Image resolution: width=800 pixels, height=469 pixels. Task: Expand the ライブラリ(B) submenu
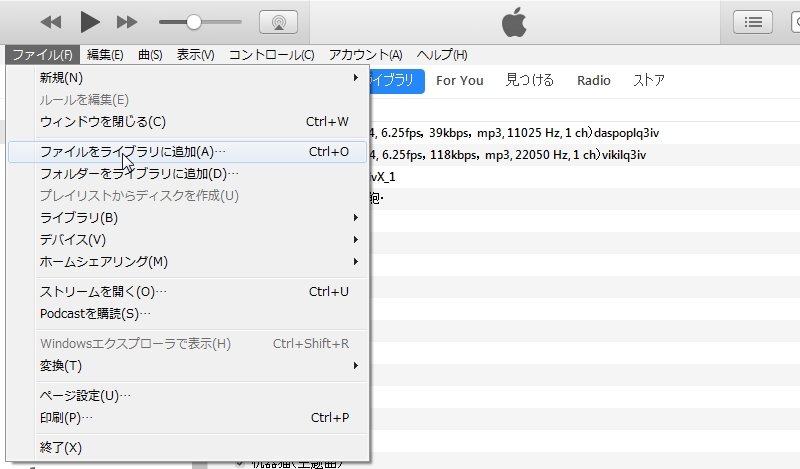[187, 218]
